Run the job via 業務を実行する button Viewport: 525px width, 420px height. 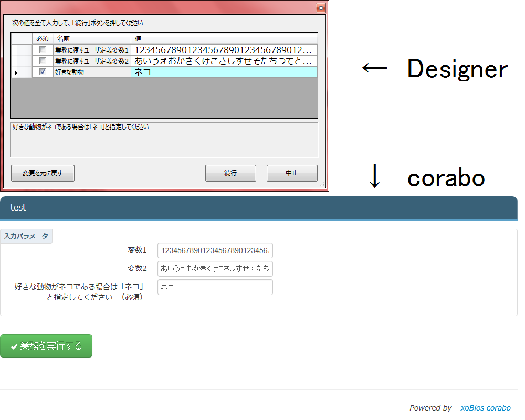click(46, 346)
